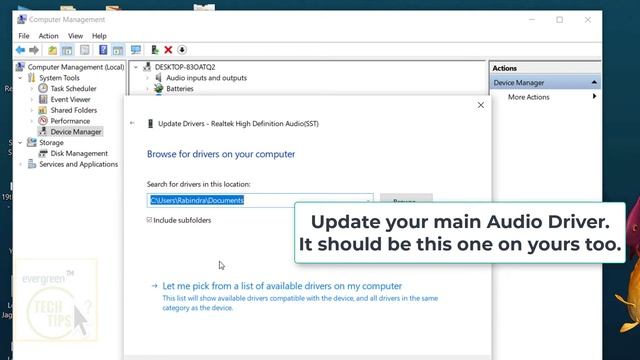640x360 pixels.
Task: Click the Forward arrow toolbar icon
Action: click(x=34, y=50)
